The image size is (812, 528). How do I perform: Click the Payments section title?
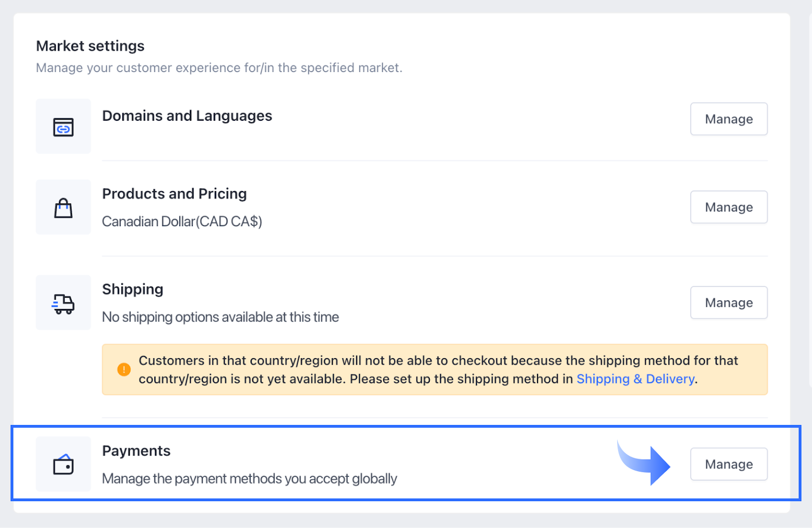click(136, 451)
